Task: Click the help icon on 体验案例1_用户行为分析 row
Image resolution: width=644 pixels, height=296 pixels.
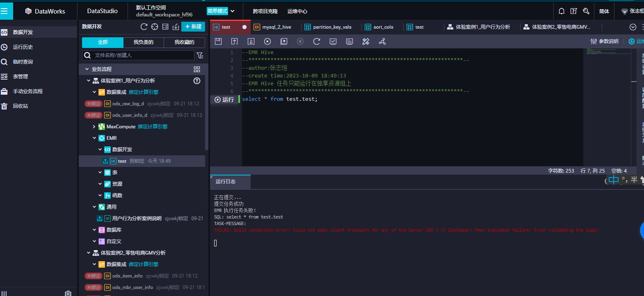Action: point(197,81)
